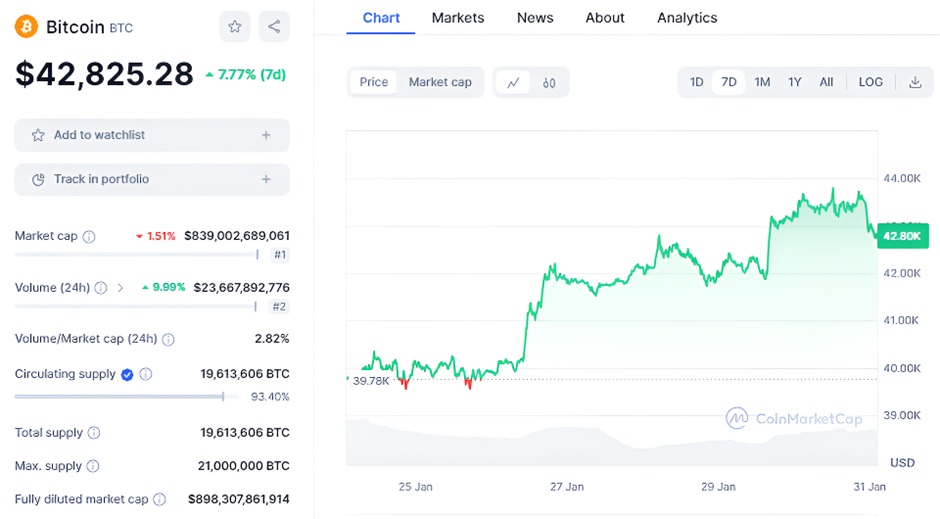The image size is (940, 519).
Task: Expand Volume (24h) chevron arrow
Action: click(121, 288)
